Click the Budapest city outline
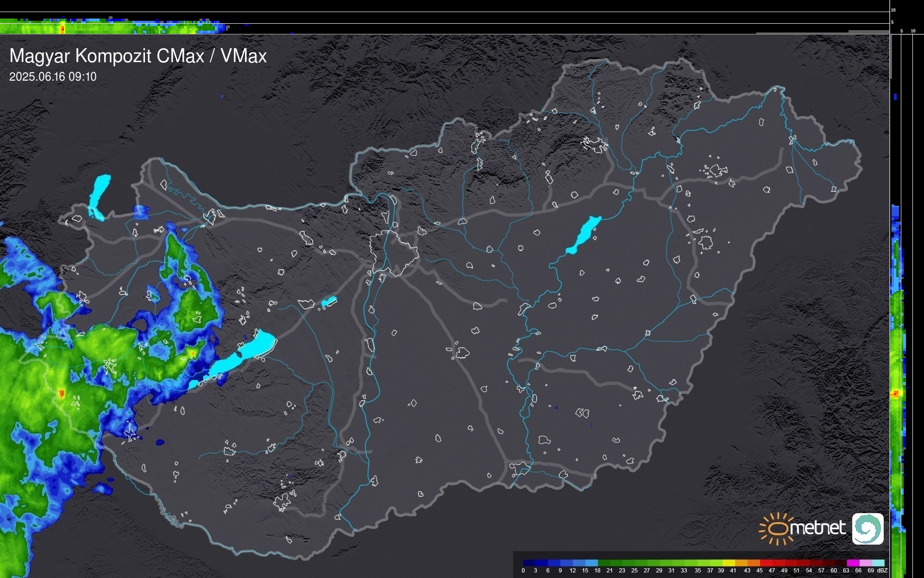924x578 pixels. (394, 253)
